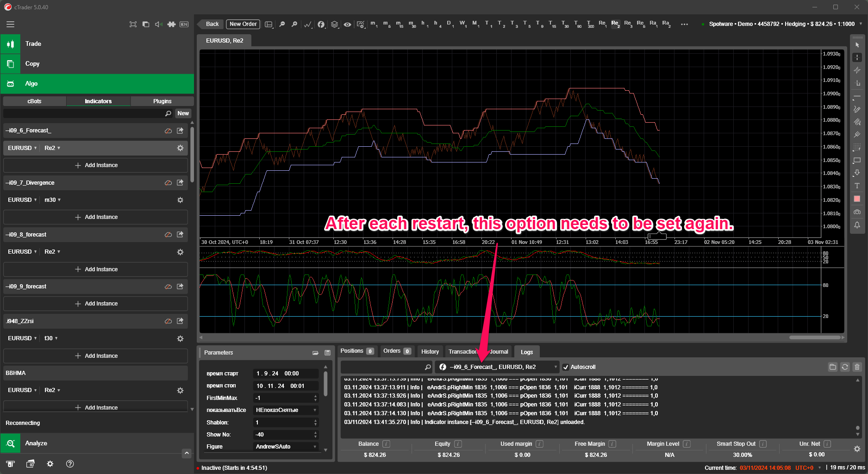Image resolution: width=868 pixels, height=474 pixels.
Task: Open settings gear for BBHMA EURUSD instance
Action: point(180,390)
